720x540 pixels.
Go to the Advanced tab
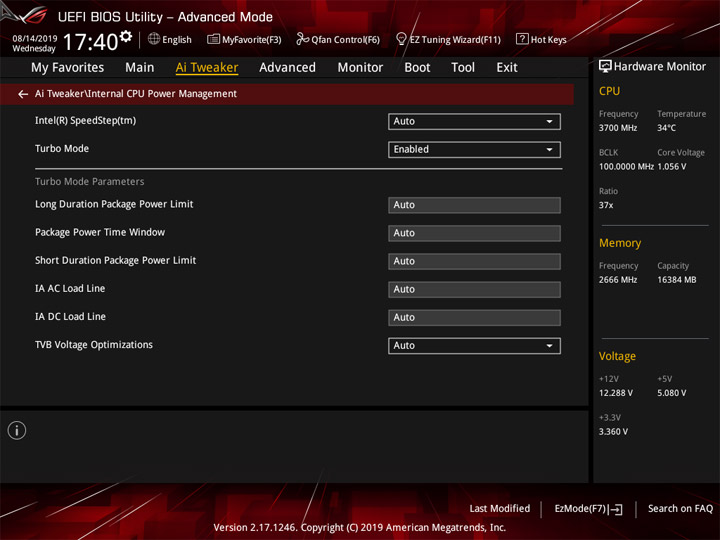287,68
